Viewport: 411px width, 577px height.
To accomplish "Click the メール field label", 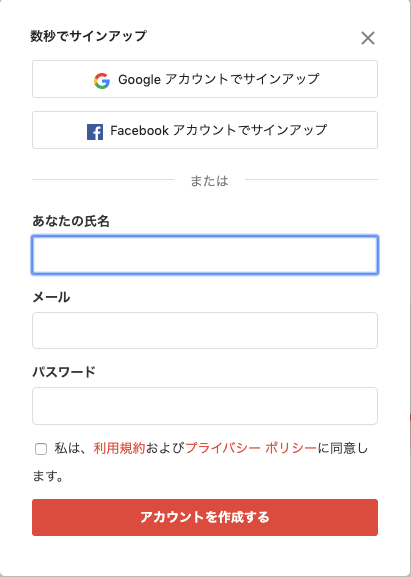I will pos(51,297).
